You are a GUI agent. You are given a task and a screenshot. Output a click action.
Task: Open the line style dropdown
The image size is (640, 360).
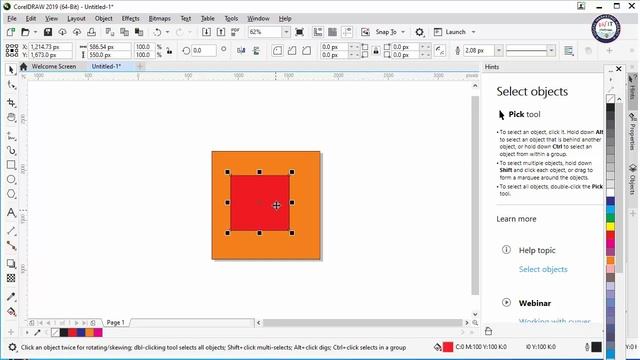click(551, 51)
